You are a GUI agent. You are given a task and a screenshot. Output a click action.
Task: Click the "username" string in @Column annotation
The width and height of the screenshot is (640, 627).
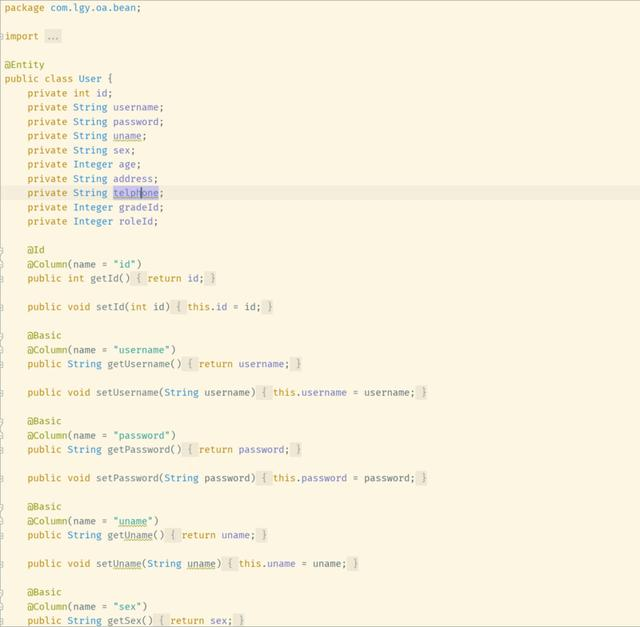coord(144,350)
